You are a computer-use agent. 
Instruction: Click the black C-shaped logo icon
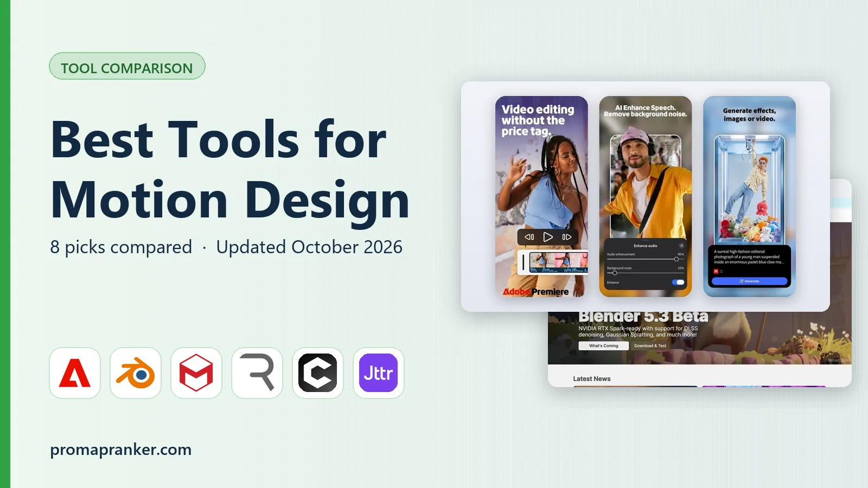pyautogui.click(x=318, y=373)
